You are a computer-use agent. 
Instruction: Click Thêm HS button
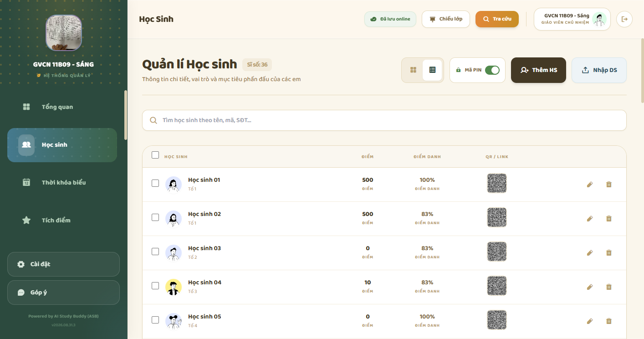pyautogui.click(x=538, y=70)
